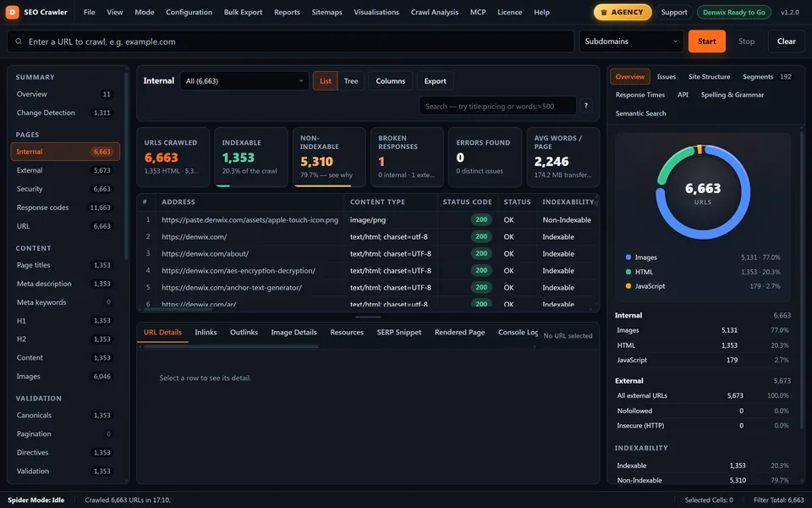Screen dimensions: 812x508
Task: Switch to List view
Action: (x=325, y=81)
